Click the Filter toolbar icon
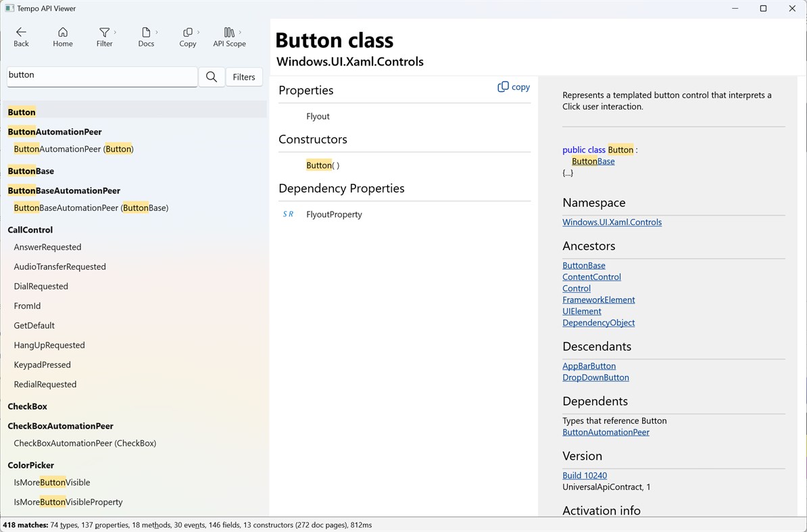The height and width of the screenshot is (532, 807). (103, 32)
